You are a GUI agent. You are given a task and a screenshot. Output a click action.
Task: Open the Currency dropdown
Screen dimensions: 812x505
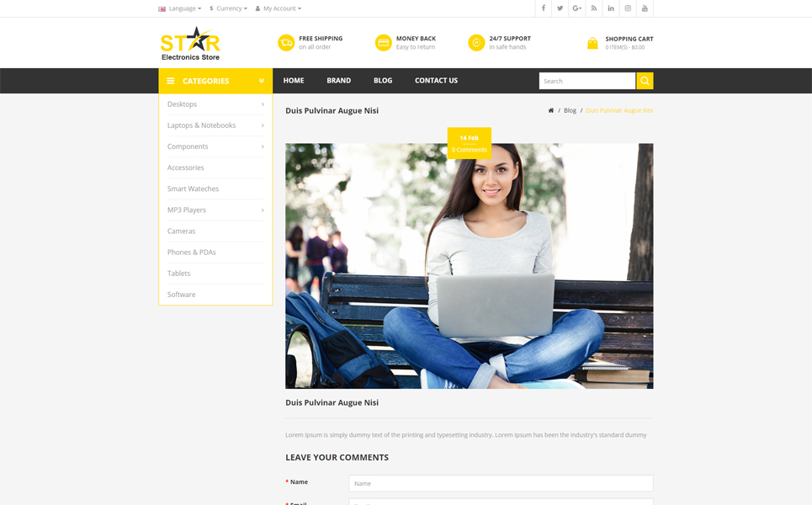coord(228,8)
